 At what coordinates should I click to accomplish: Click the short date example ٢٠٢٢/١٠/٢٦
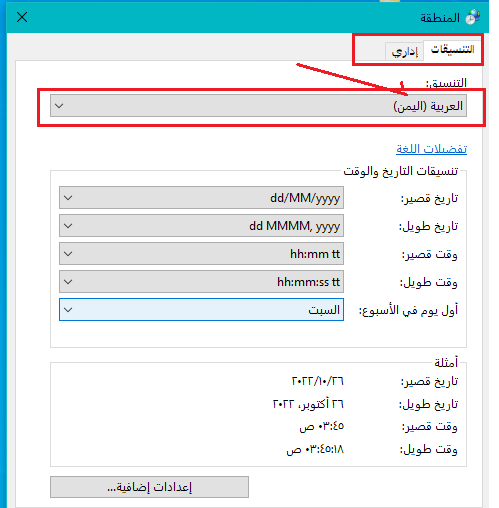(318, 381)
